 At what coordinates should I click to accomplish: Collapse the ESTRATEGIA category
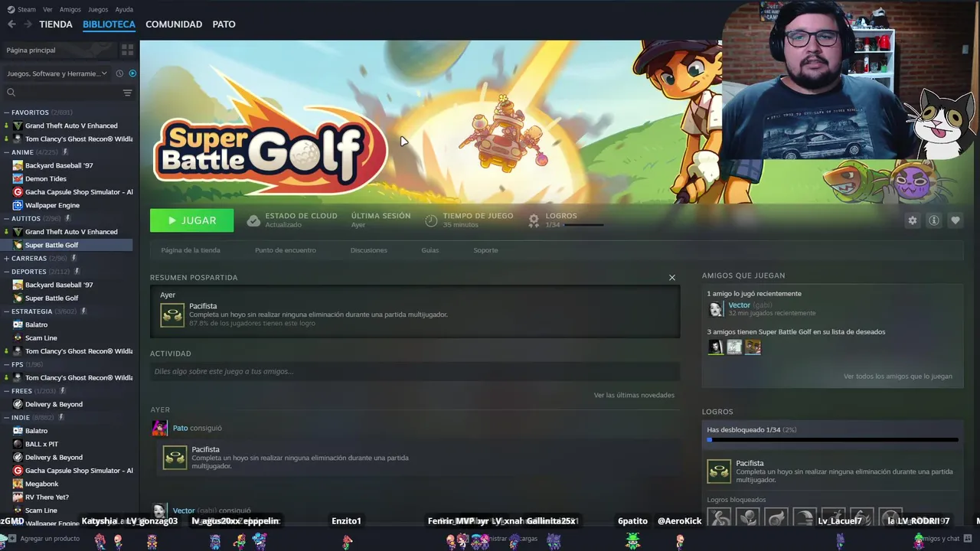coord(6,311)
